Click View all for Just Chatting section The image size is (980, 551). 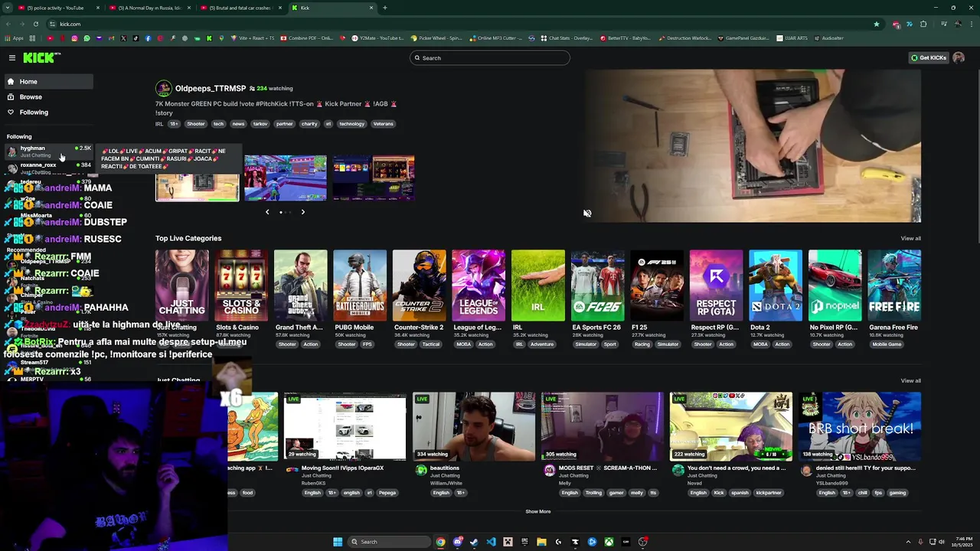click(910, 381)
